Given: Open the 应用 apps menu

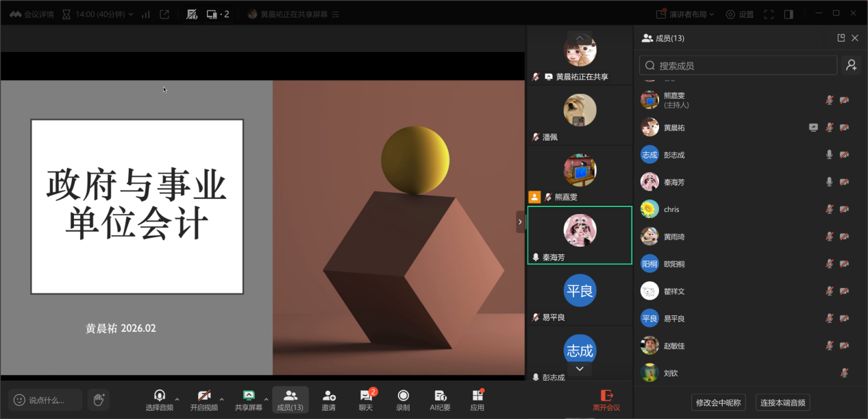Looking at the screenshot, I should tap(478, 399).
